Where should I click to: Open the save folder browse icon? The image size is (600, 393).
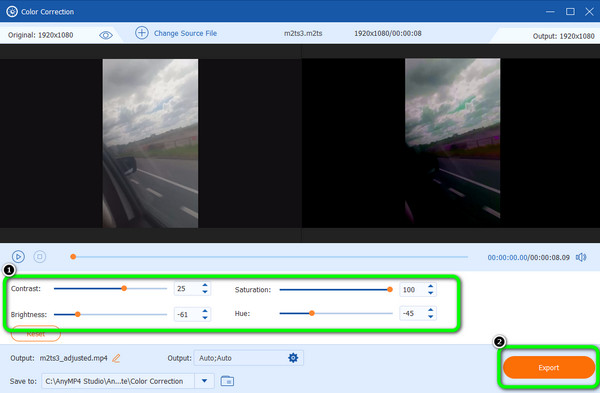pos(227,381)
